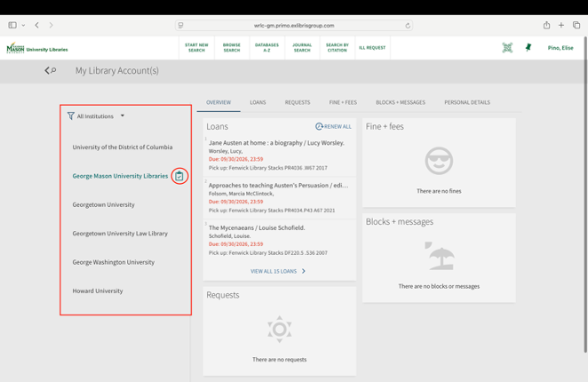The height and width of the screenshot is (382, 588).
Task: Select George Mason University Libraries
Action: click(x=120, y=176)
